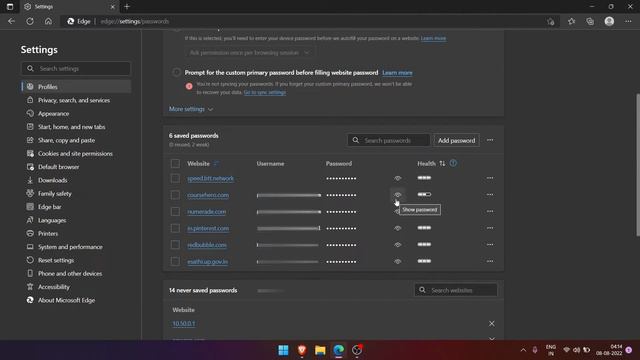
Task: Open a new tab with plus button
Action: pos(127,7)
